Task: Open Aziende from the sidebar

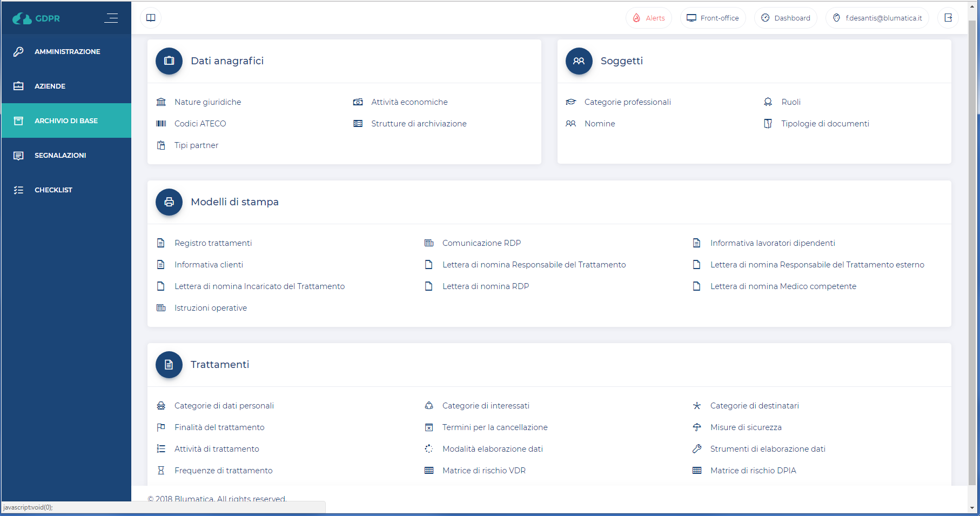Action: tap(50, 86)
